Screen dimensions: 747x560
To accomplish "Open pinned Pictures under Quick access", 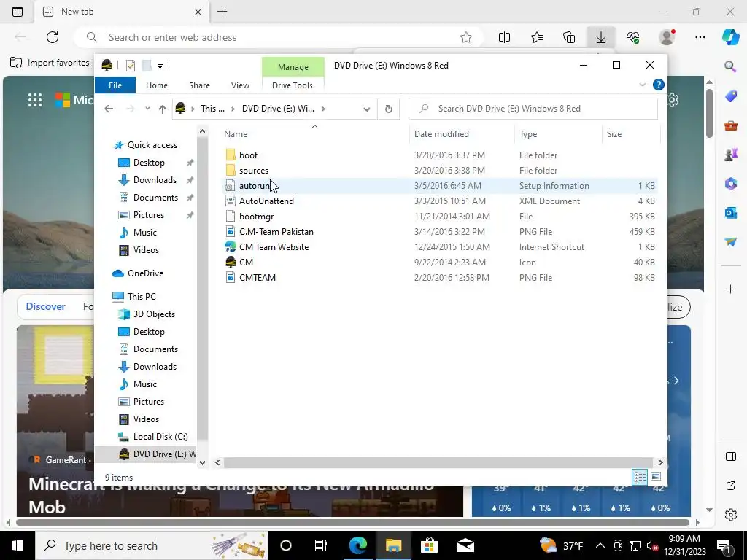I will 149,215.
